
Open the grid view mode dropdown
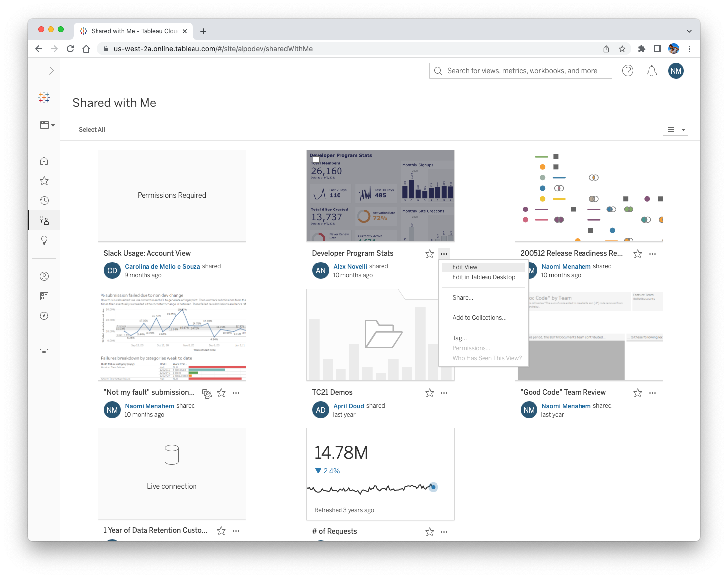[677, 130]
